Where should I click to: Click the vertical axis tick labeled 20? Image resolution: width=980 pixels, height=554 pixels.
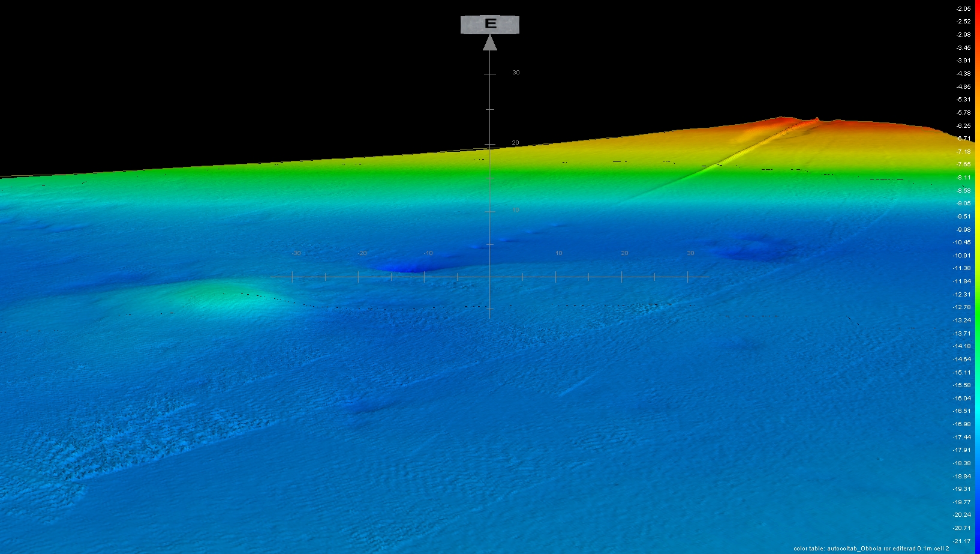pyautogui.click(x=515, y=143)
